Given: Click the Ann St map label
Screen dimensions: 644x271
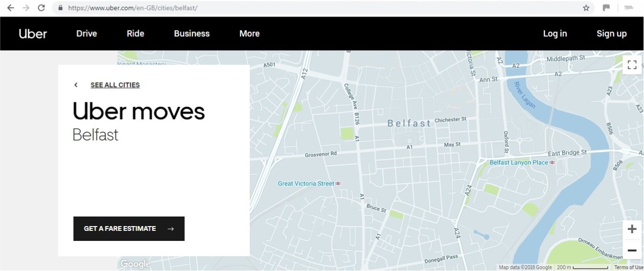Looking at the screenshot, I should point(489,79).
